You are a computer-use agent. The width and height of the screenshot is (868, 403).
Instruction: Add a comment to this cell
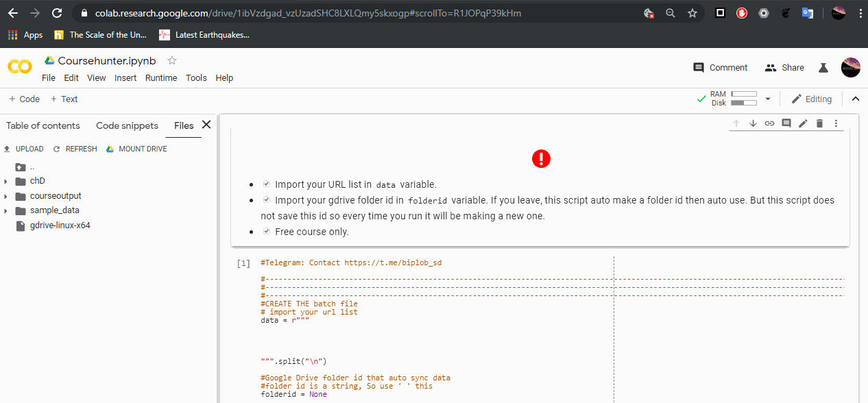pyautogui.click(x=786, y=123)
